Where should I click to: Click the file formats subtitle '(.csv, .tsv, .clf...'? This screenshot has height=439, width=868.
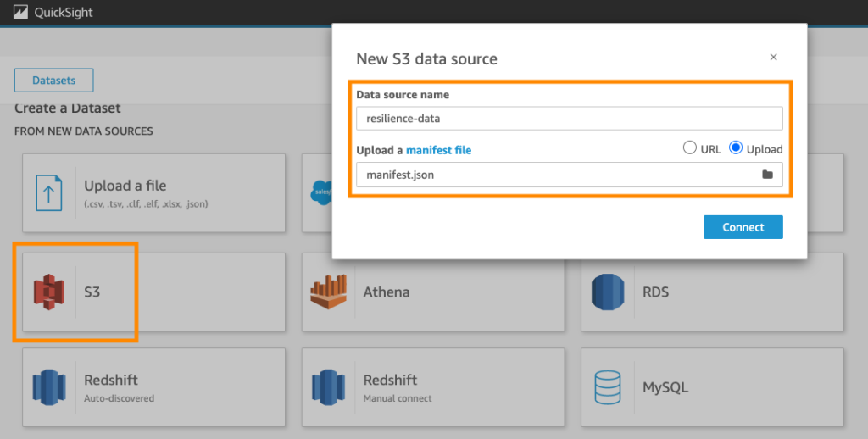tap(146, 204)
